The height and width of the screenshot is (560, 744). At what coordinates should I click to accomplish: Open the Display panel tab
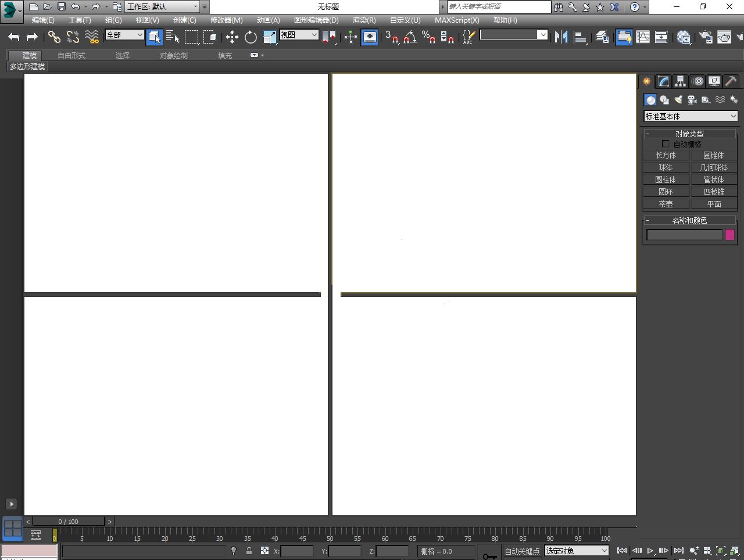pyautogui.click(x=714, y=81)
